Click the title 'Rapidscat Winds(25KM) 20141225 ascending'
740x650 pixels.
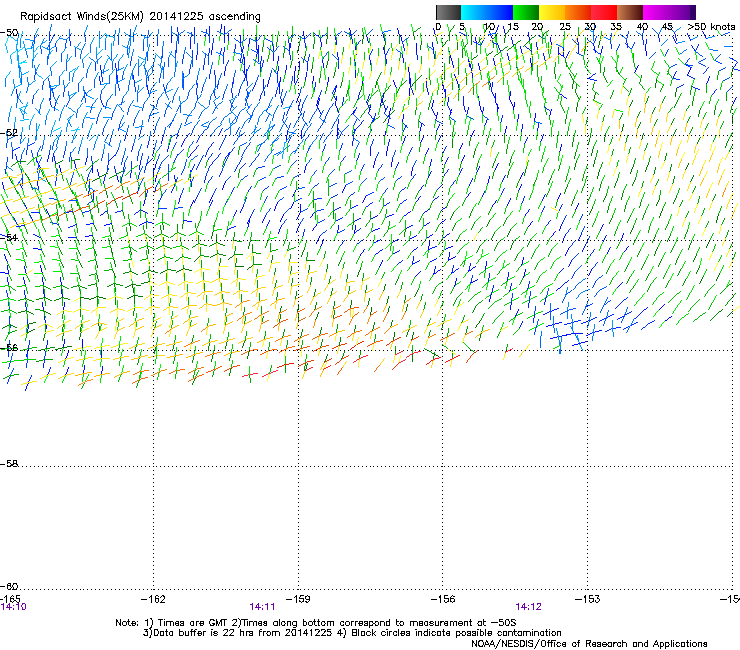pos(140,17)
